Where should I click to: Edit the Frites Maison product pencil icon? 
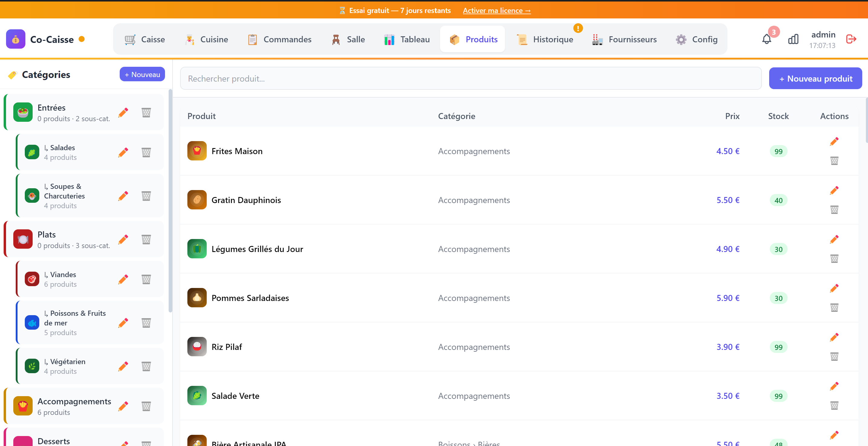(x=834, y=141)
